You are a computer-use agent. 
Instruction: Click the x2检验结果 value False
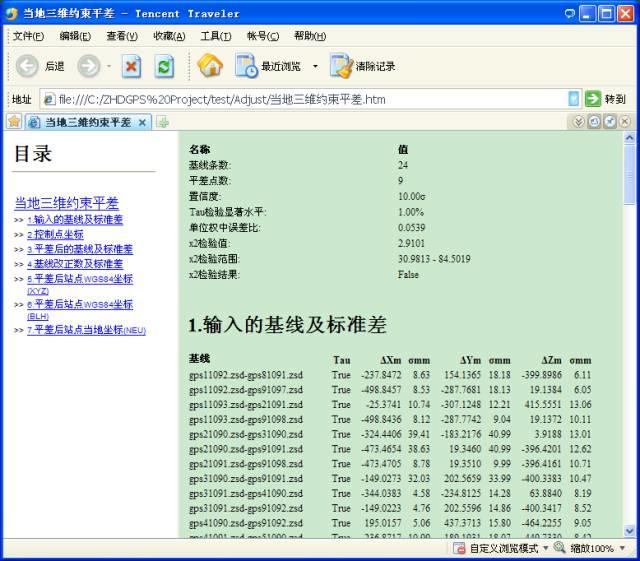[408, 274]
